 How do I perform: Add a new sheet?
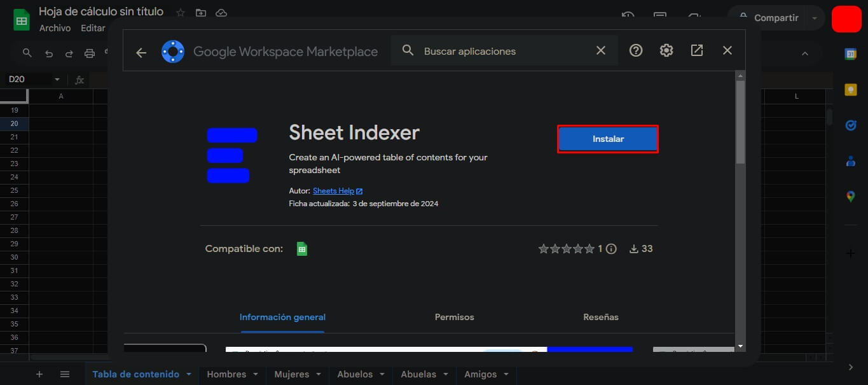[39, 374]
